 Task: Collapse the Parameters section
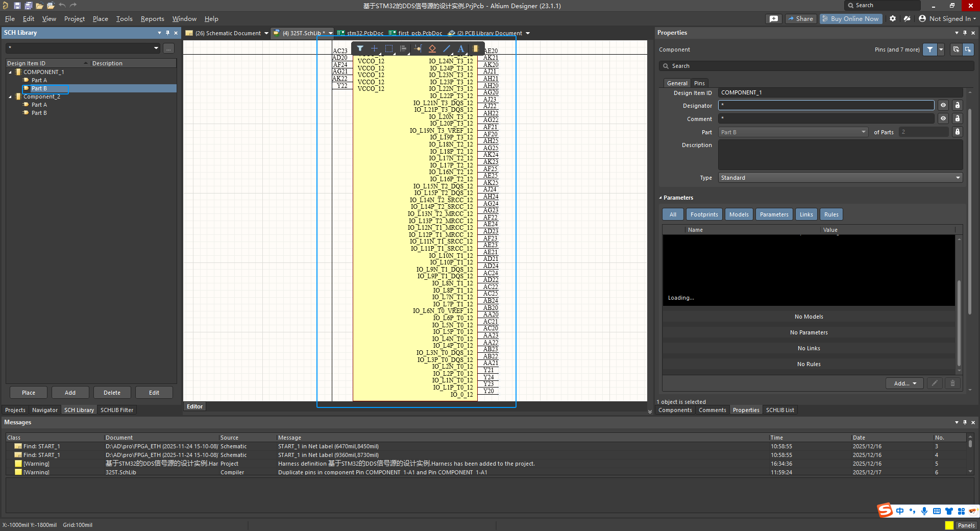660,198
